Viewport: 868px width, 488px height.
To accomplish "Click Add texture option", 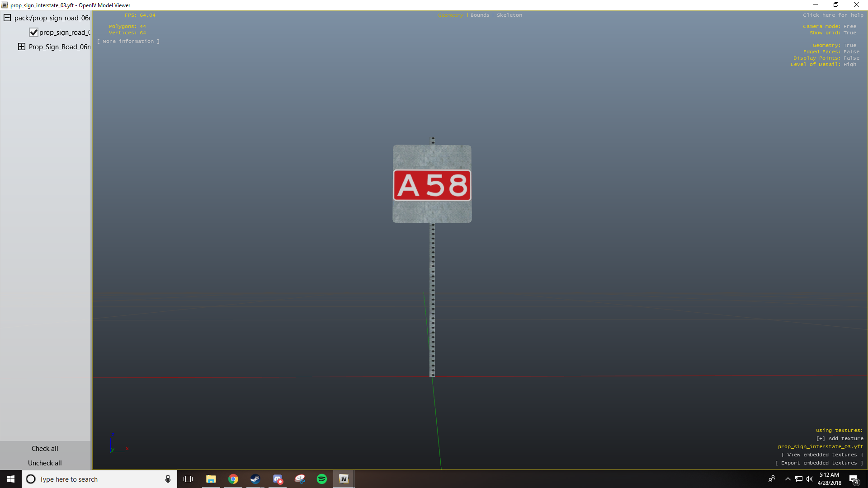I will [840, 438].
